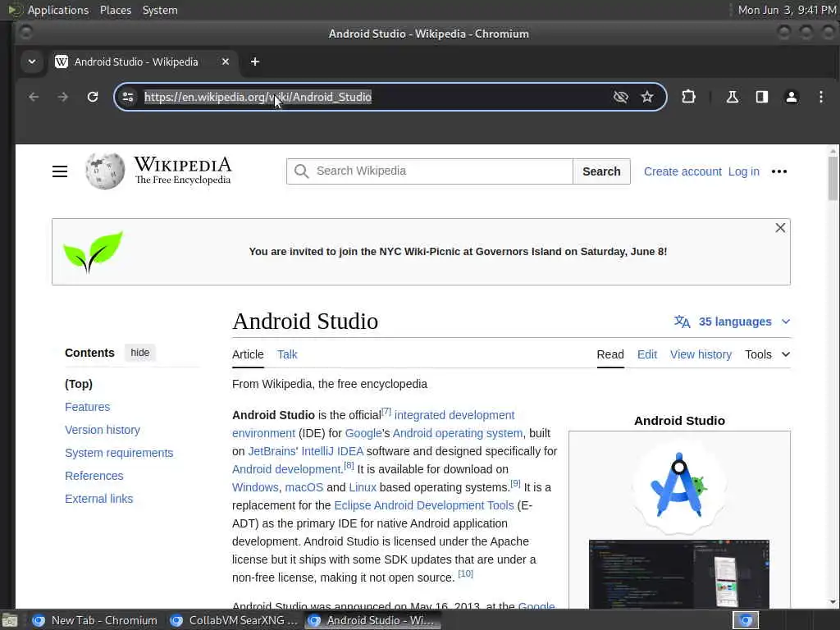
Task: Follow the Google link in article
Action: [x=363, y=433]
